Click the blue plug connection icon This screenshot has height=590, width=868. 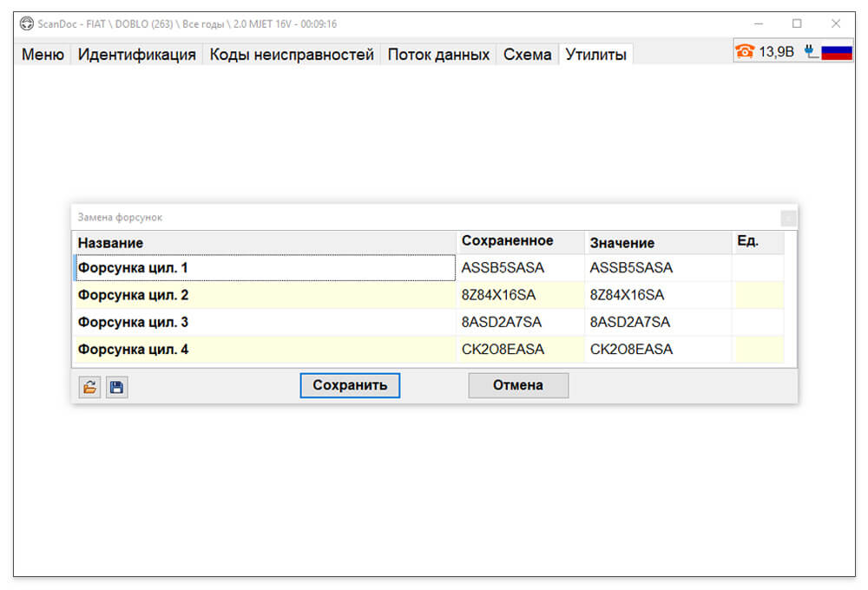[x=811, y=51]
